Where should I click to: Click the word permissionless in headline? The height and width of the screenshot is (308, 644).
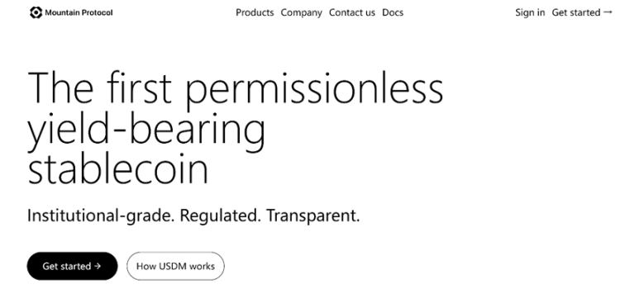coord(315,88)
